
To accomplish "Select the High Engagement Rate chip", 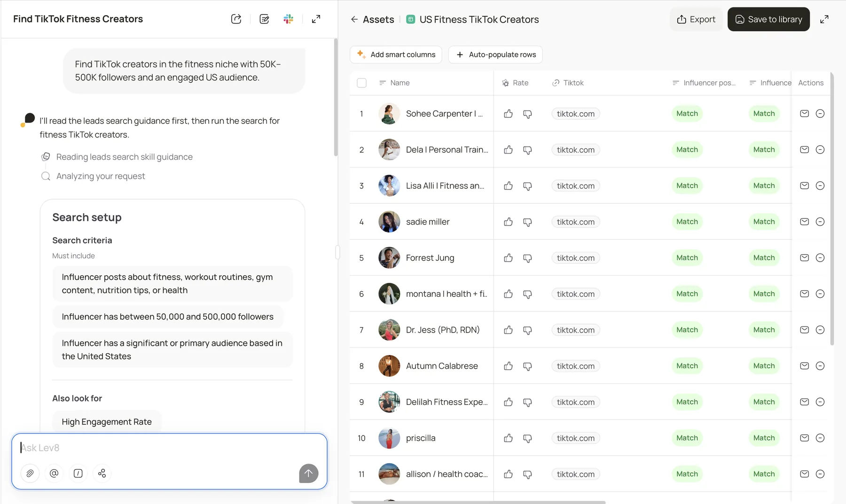I will pos(107,422).
